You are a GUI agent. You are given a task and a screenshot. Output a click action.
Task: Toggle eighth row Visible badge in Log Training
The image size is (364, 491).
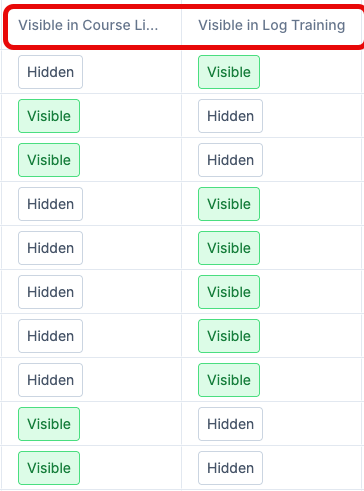pos(229,380)
